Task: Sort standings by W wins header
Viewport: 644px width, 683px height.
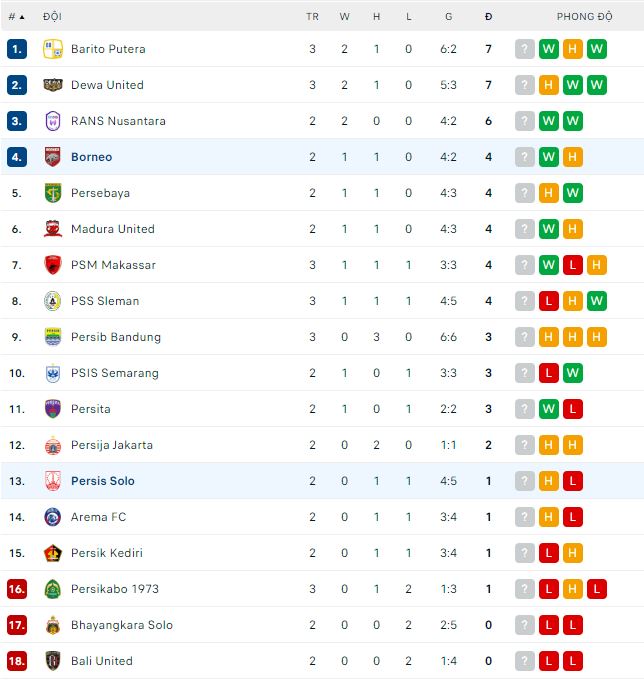Action: point(344,17)
